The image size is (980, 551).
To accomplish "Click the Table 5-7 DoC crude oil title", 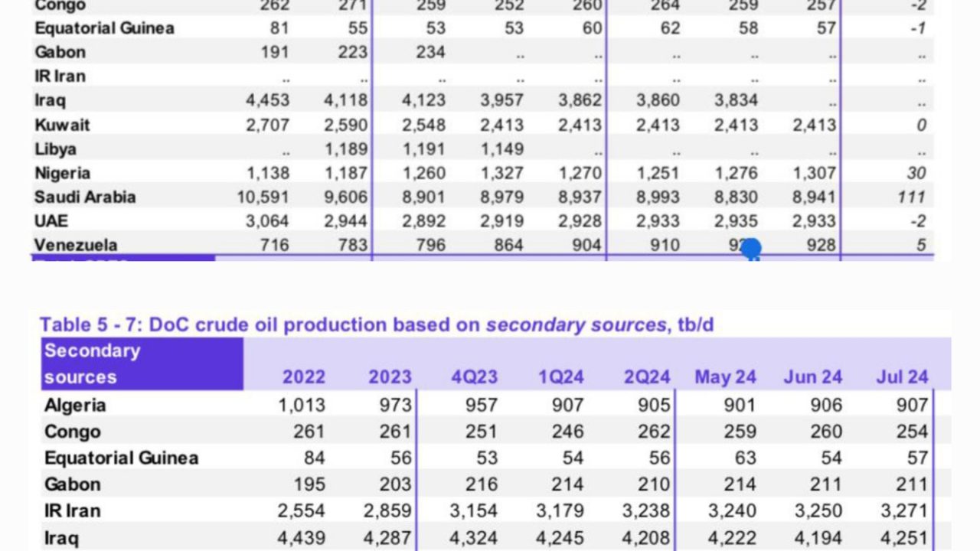I will 377,324.
